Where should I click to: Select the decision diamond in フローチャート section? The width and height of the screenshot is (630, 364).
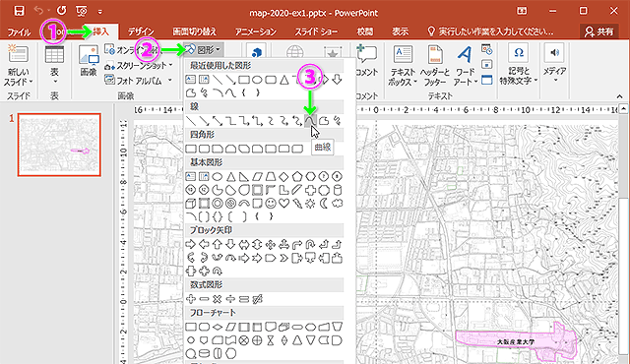(x=218, y=327)
